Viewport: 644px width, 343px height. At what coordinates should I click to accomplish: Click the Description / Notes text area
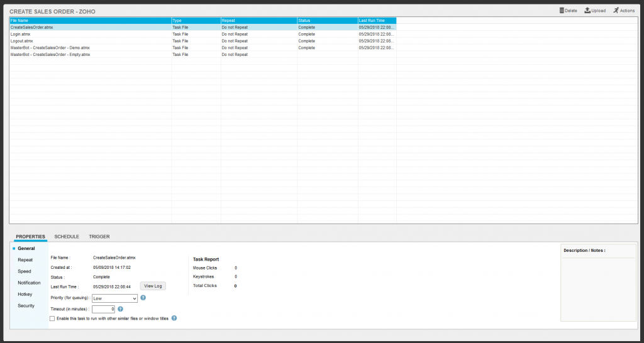tap(599, 289)
